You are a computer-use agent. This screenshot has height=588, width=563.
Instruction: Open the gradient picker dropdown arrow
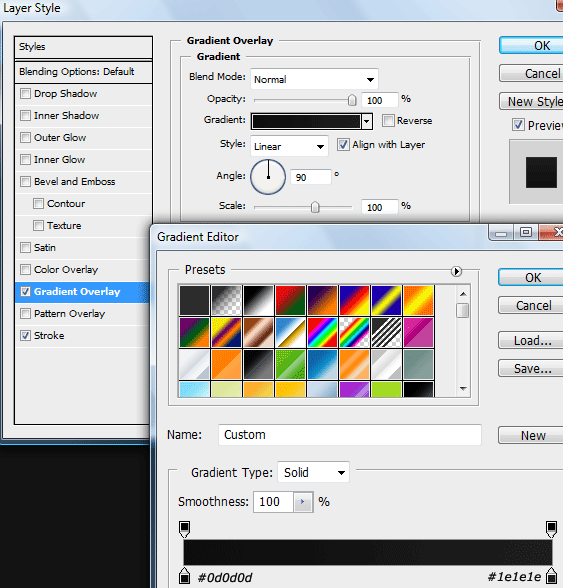(x=367, y=122)
